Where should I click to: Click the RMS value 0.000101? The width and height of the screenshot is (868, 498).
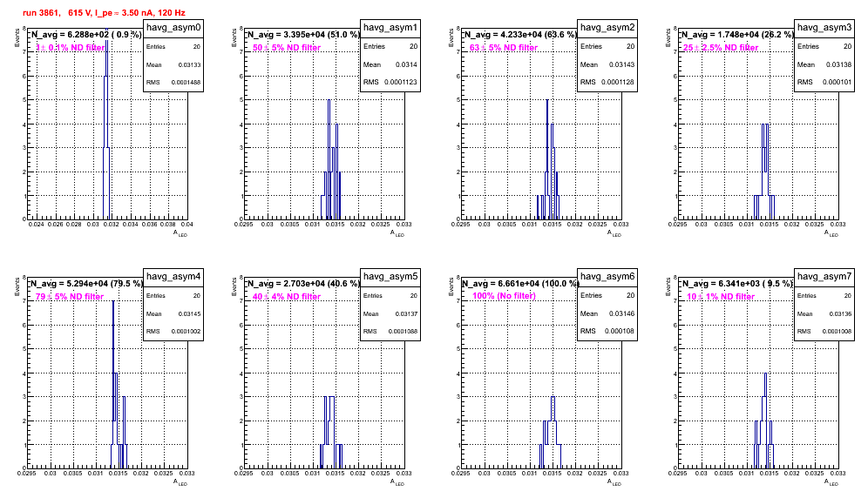tap(837, 82)
